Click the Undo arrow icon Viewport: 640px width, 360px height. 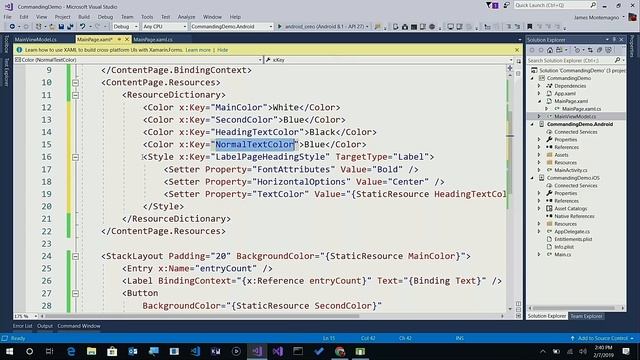coord(82,27)
